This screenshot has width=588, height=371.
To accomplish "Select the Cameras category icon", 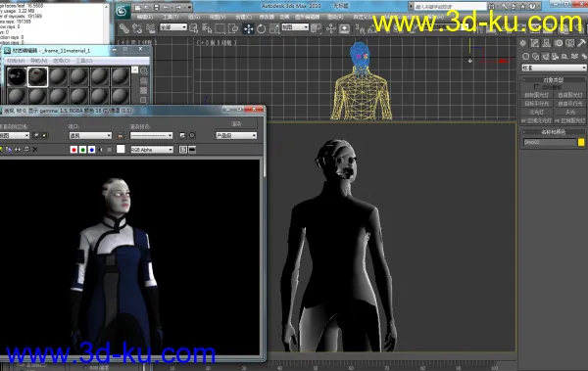I will 555,57.
